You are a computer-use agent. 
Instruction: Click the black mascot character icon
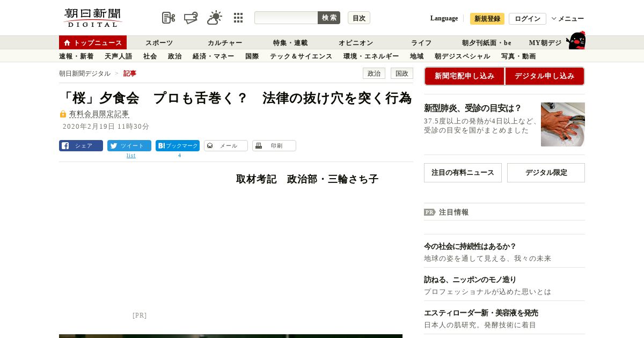coord(576,41)
